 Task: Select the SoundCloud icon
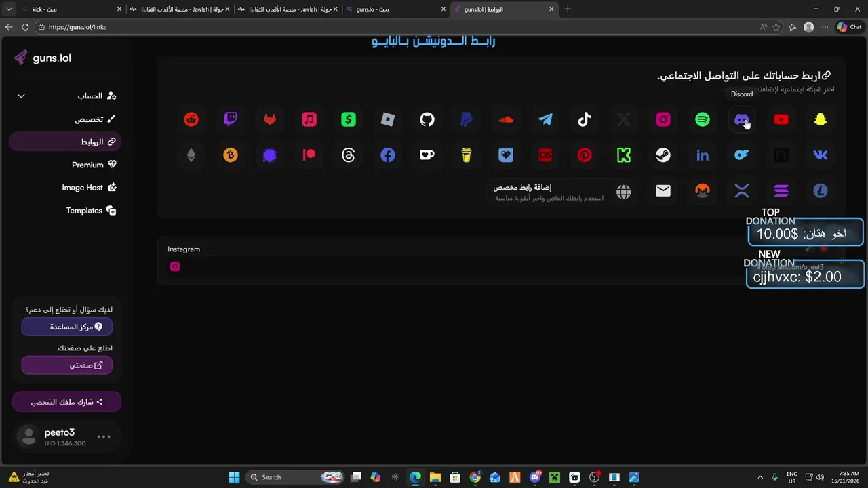pos(506,120)
